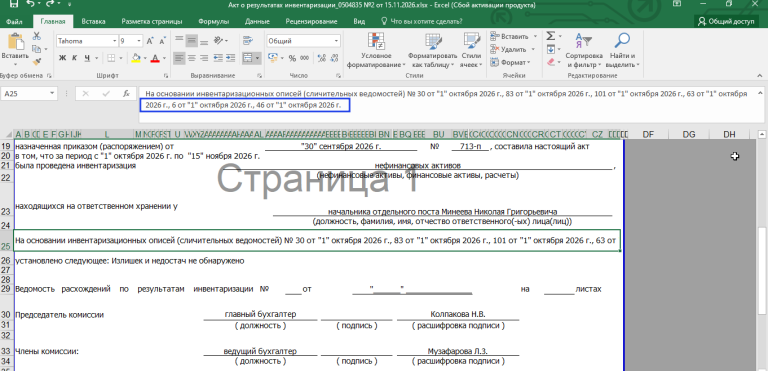The image size is (768, 371).
Task: Click the Общий доступ share button
Action: tap(726, 22)
